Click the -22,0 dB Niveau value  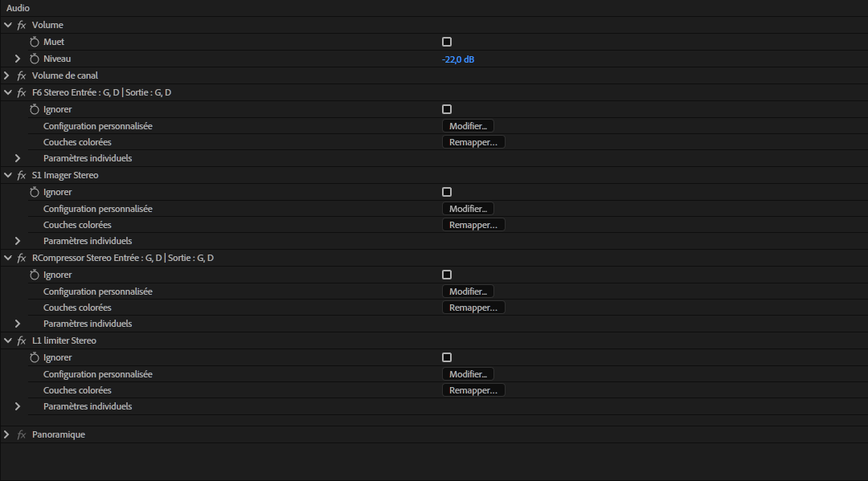(458, 59)
